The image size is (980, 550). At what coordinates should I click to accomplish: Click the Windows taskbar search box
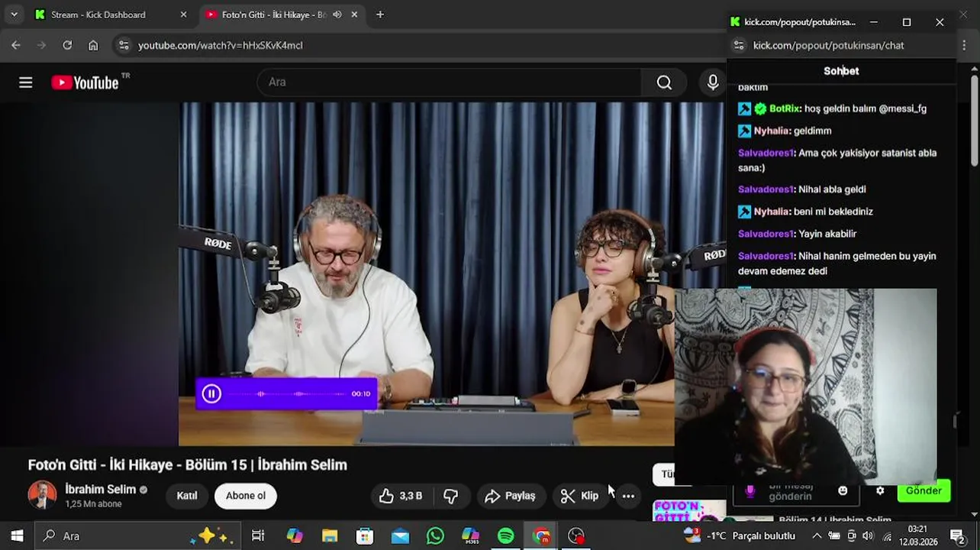(x=137, y=535)
